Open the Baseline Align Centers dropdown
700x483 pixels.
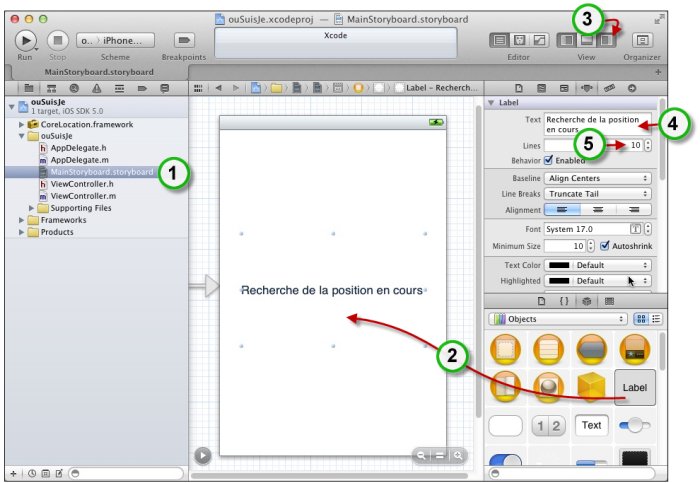597,178
